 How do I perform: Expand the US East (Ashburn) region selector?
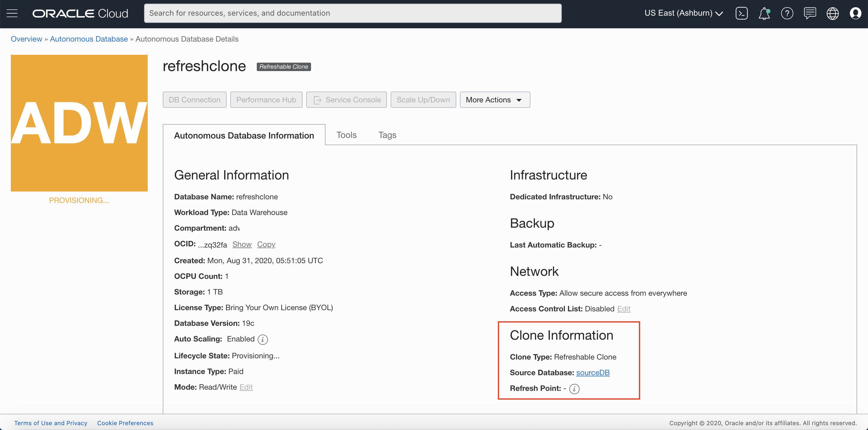(x=683, y=13)
